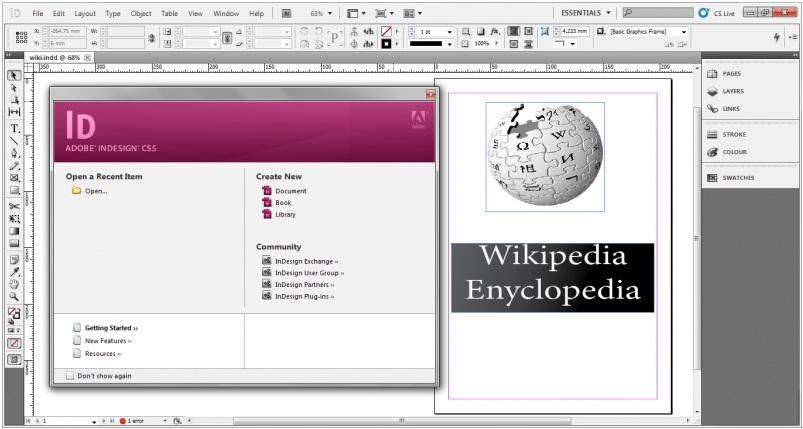Viewport: 803px width, 429px height.
Task: Open the Layers panel
Action: click(733, 91)
